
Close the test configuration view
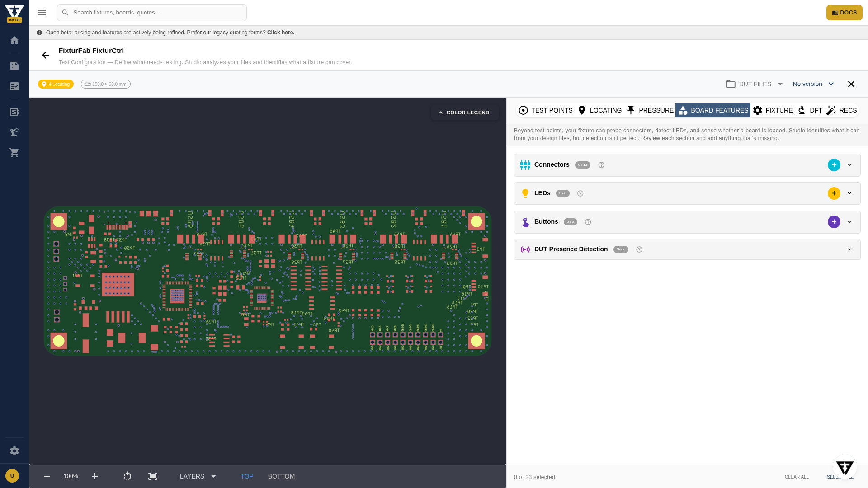pos(851,84)
